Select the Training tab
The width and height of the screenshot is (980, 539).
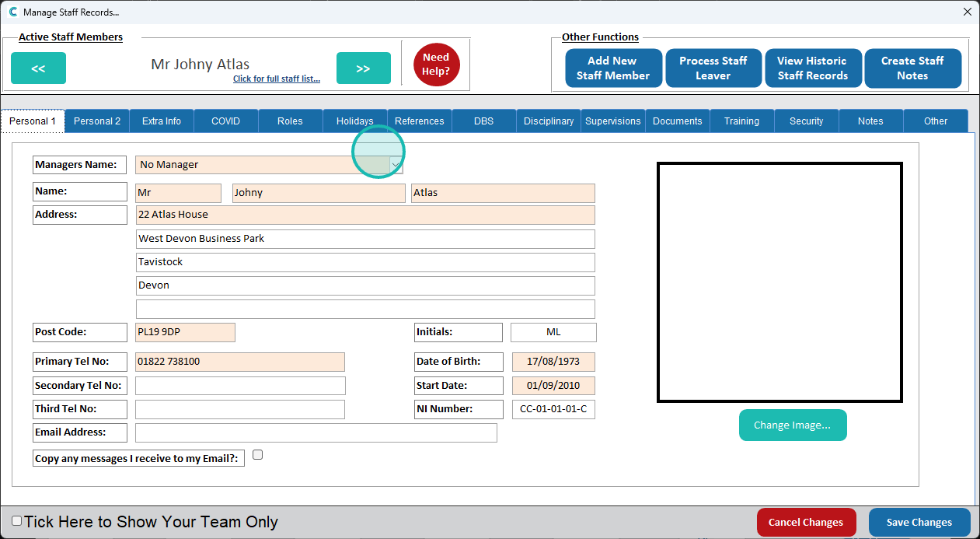coord(741,121)
